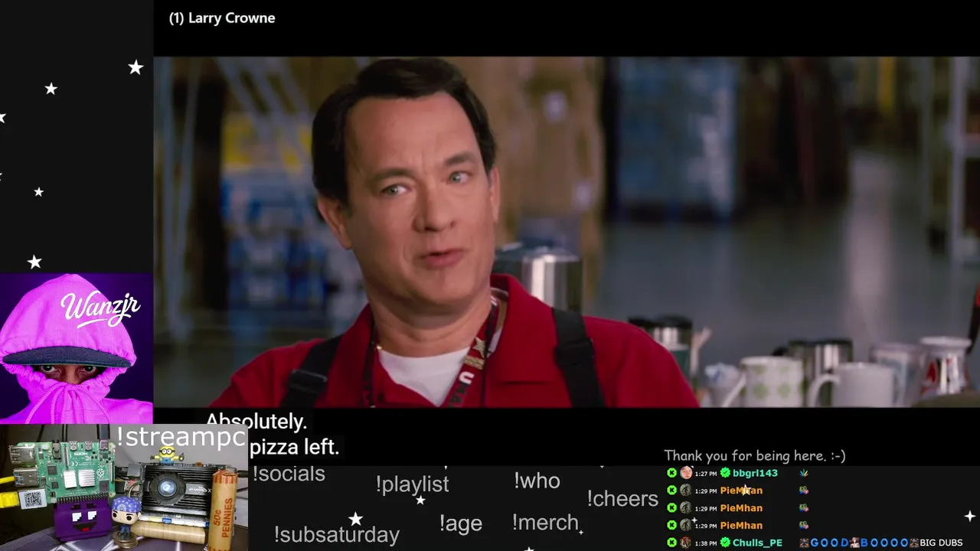Click the !socials command text
Screen dimensions: 980x551
(x=289, y=474)
